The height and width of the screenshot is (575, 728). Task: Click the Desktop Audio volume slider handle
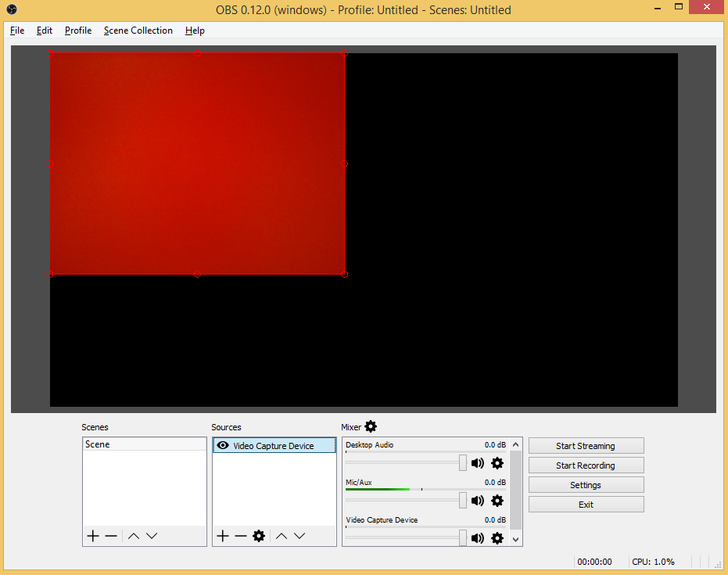click(463, 463)
